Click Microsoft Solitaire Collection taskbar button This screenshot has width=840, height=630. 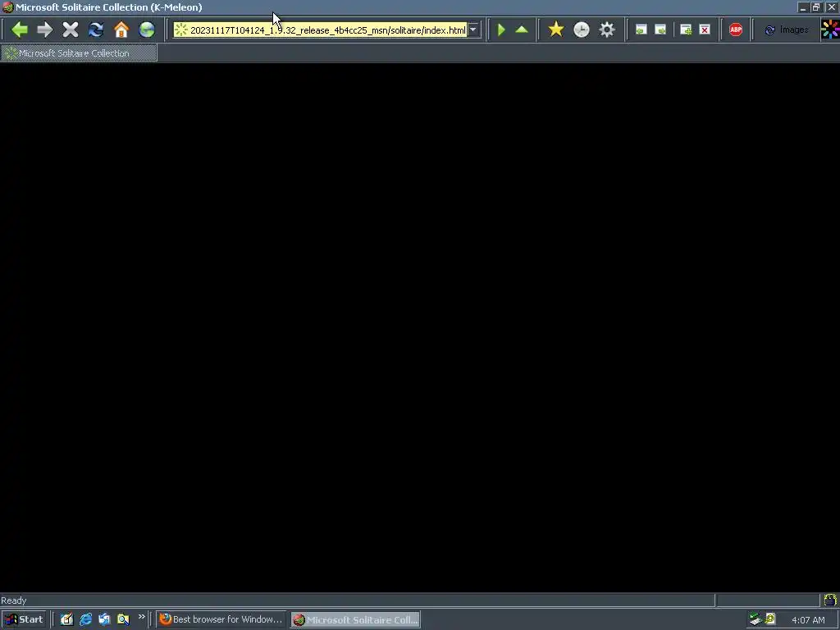point(356,620)
